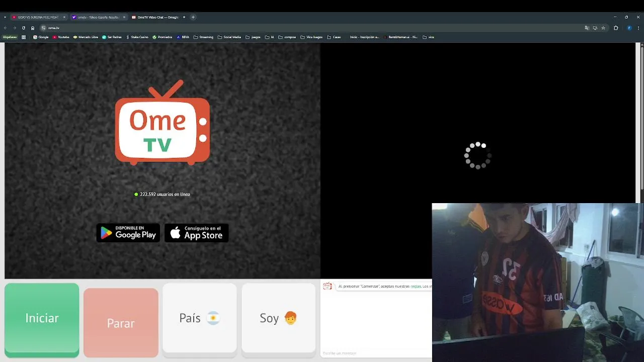
Task: Click the green Iniciar button
Action: [x=42, y=320]
